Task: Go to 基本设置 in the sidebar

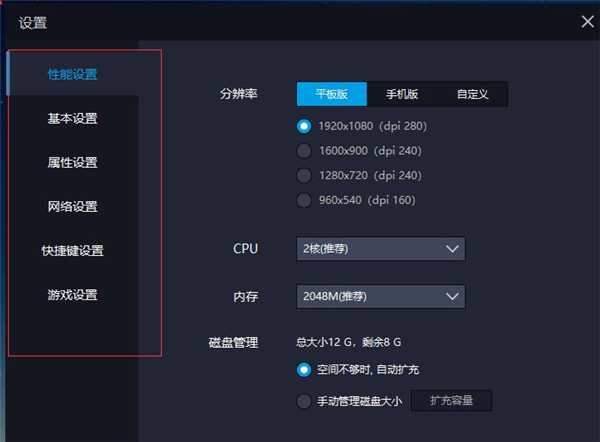Action: click(x=73, y=119)
